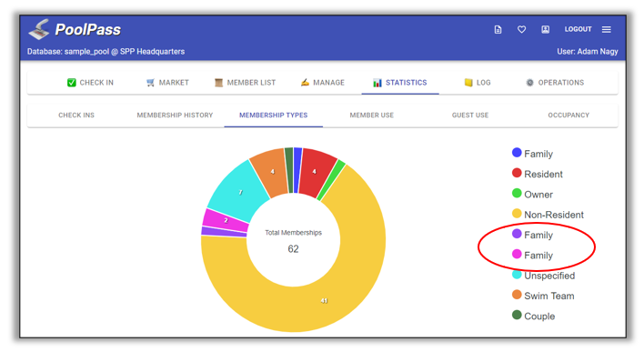Switch to the Occupancy sub-tab

(x=569, y=116)
